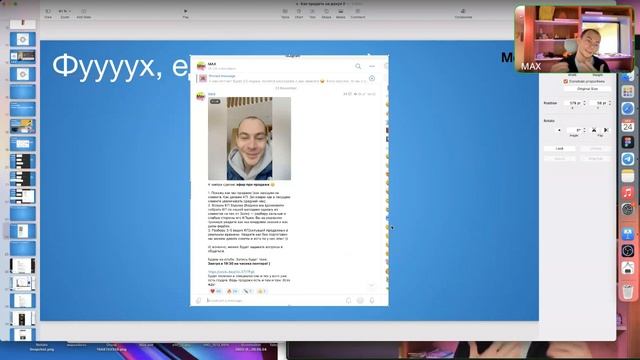640x360 pixels.
Task: Insert a Table from the toolbar
Action: [x=285, y=13]
